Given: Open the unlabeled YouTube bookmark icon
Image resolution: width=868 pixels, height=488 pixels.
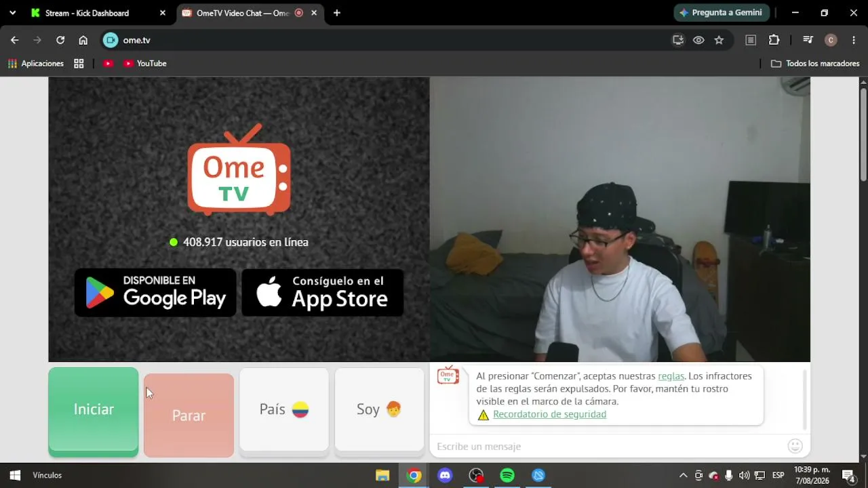Looking at the screenshot, I should pyautogui.click(x=108, y=64).
